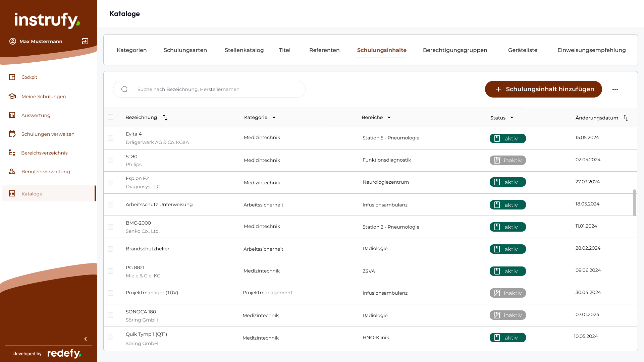Check the PG 8821 row checkbox

click(110, 271)
